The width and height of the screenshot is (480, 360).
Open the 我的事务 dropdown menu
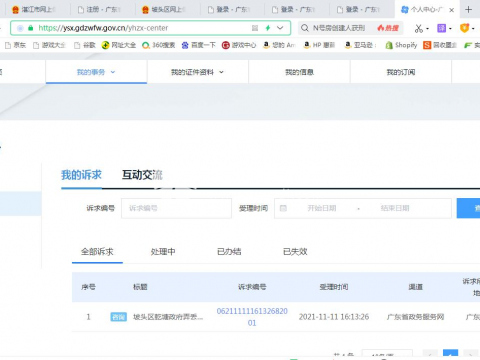(x=96, y=72)
